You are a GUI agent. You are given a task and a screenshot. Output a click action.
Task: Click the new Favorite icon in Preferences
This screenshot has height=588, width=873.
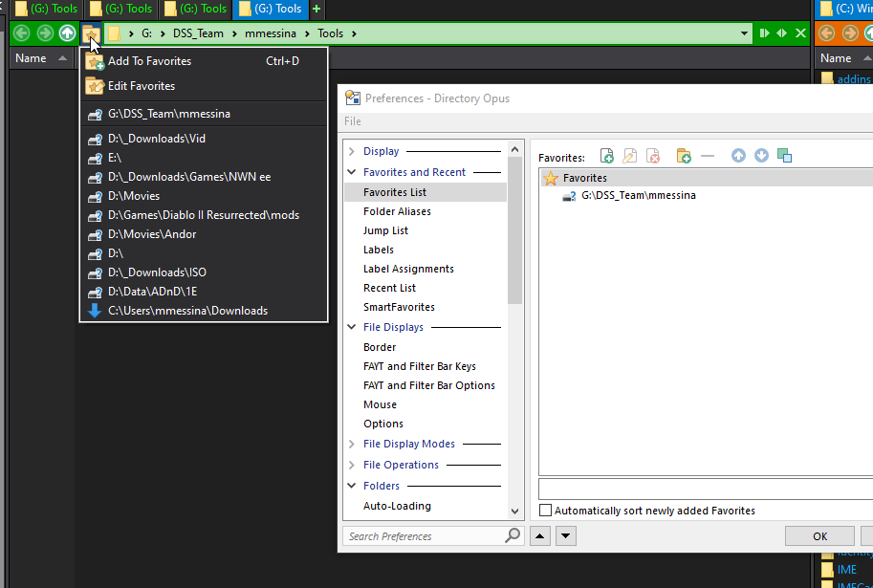606,156
